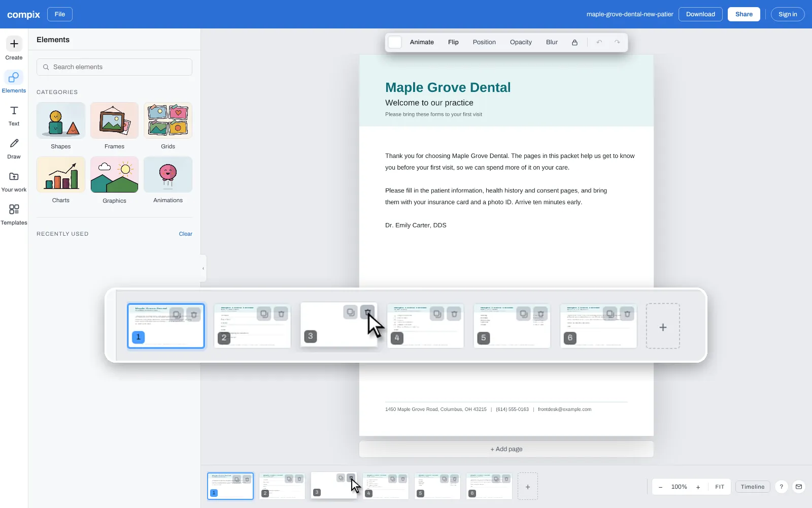Click the document title maple-grove-dental-new-patier

coord(630,14)
